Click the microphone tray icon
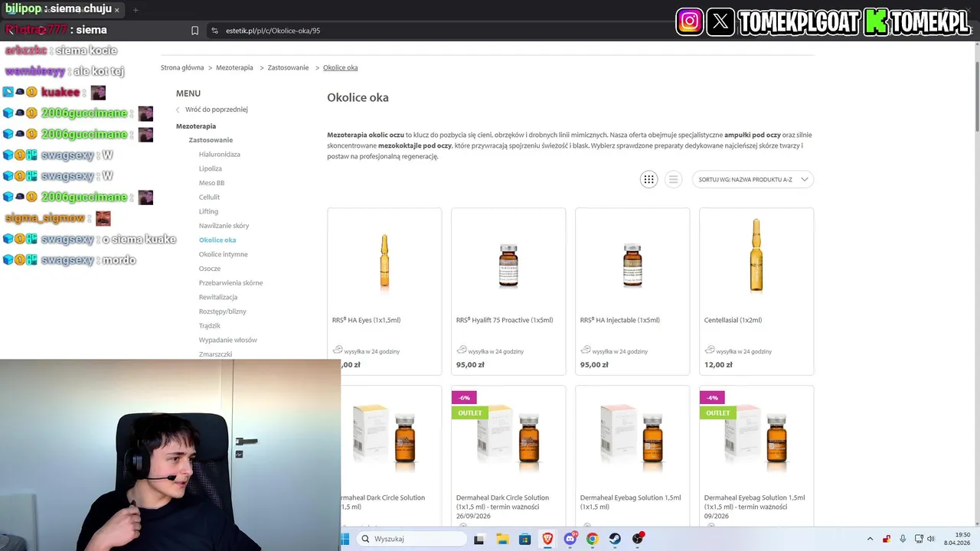 click(903, 539)
